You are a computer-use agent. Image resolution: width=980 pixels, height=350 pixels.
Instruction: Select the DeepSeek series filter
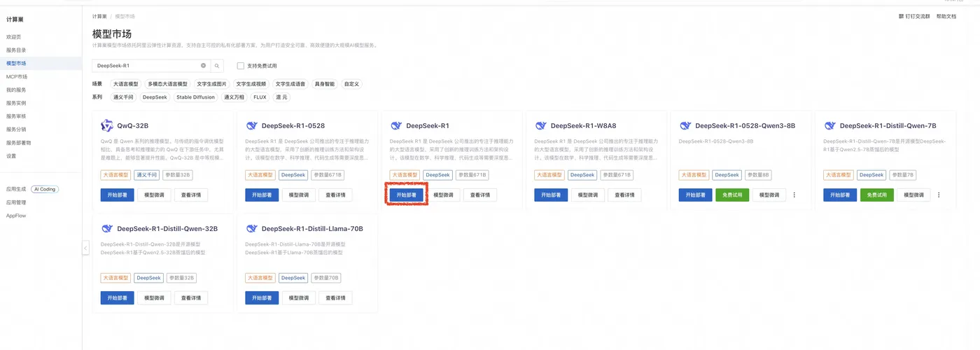click(x=155, y=97)
